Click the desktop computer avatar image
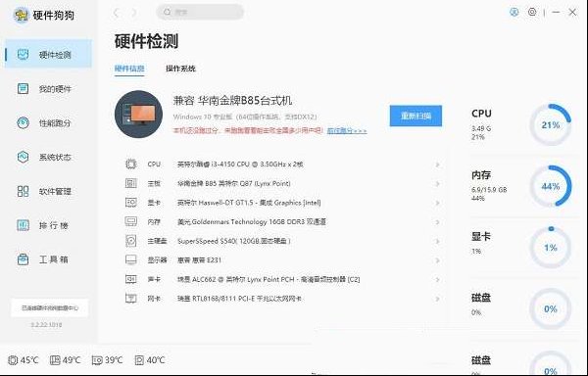Viewport: 588px width, 376px height. 138,115
